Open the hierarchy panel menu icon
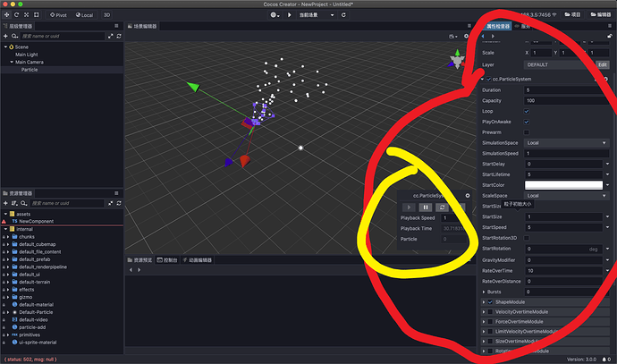The width and height of the screenshot is (617, 364). click(x=116, y=26)
